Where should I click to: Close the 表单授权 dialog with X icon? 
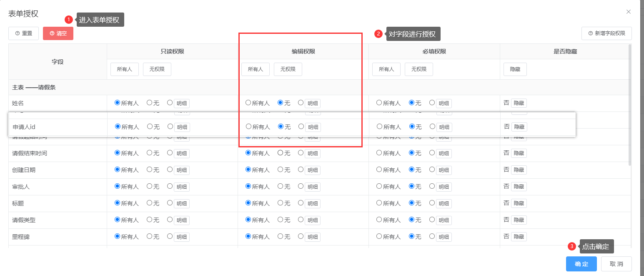pos(628,12)
